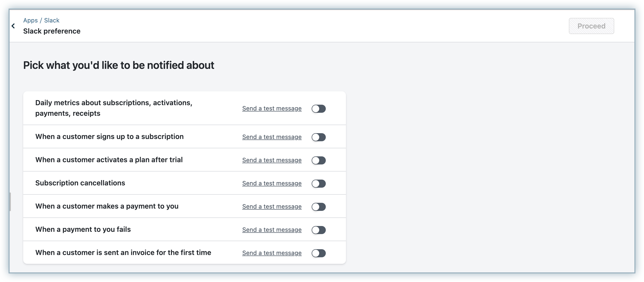
Task: Enable first-time invoice notification toggle
Action: click(318, 253)
